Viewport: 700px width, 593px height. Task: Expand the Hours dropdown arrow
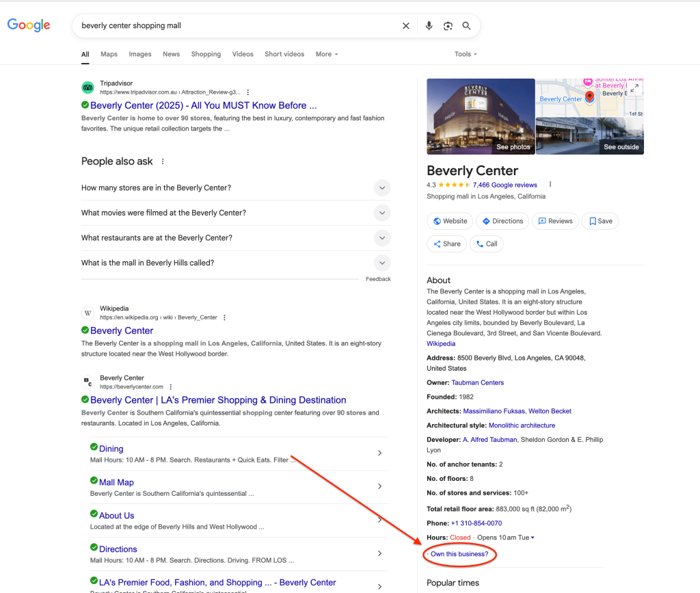pyautogui.click(x=533, y=538)
